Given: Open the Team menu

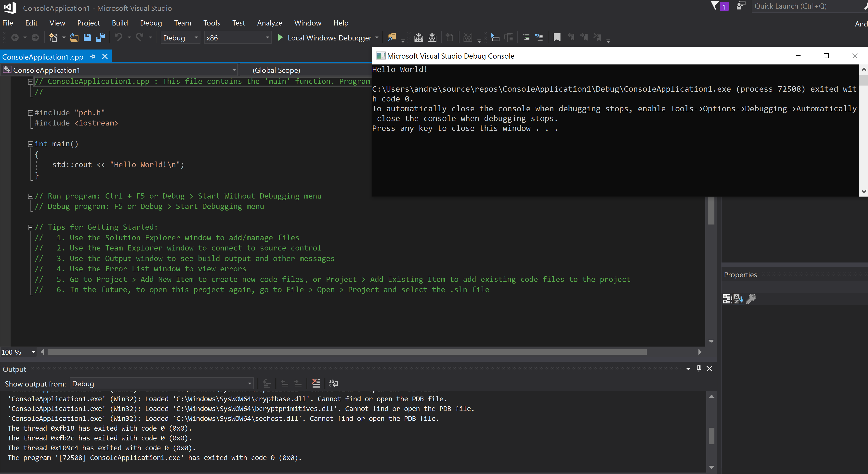Looking at the screenshot, I should [x=183, y=23].
